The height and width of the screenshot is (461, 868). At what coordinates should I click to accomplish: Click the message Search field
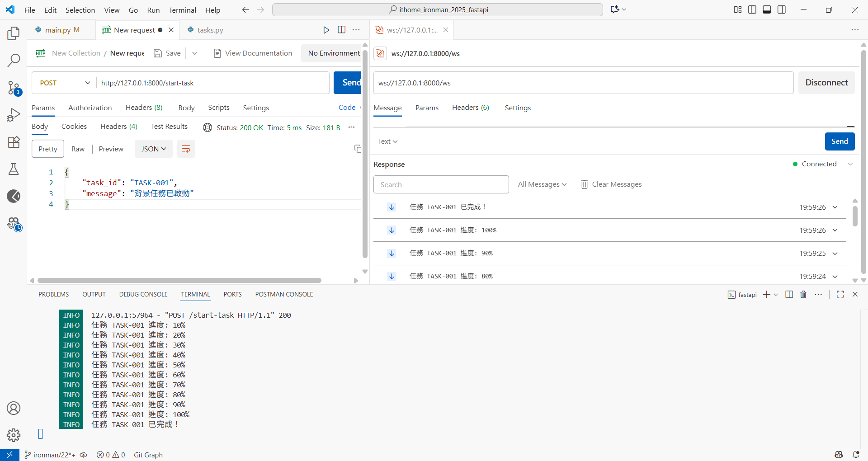coord(441,184)
